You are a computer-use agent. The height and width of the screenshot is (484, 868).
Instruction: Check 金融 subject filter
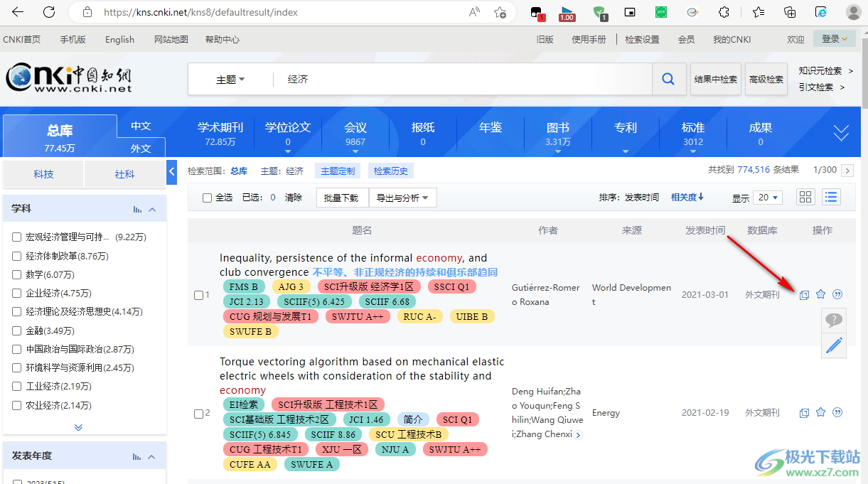pyautogui.click(x=16, y=330)
